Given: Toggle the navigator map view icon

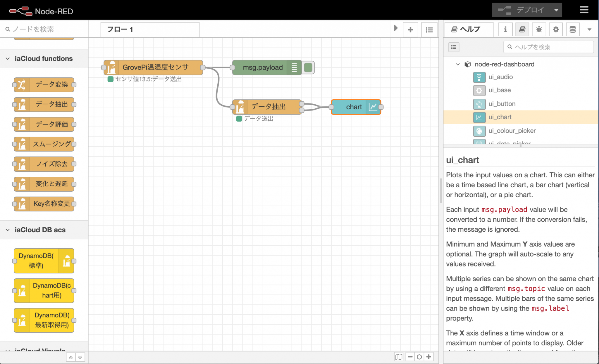Looking at the screenshot, I should click(x=399, y=357).
